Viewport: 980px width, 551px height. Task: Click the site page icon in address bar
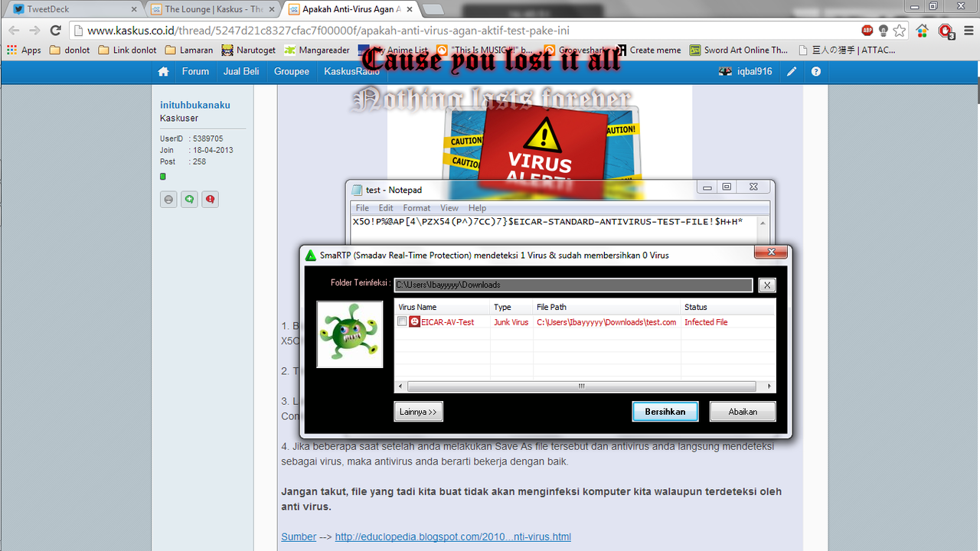coord(78,31)
